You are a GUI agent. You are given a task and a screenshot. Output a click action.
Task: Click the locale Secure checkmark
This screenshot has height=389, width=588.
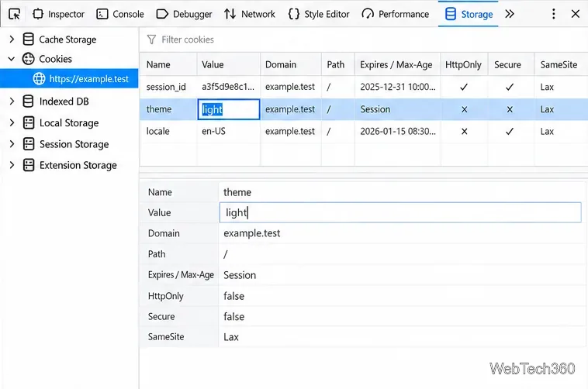509,132
